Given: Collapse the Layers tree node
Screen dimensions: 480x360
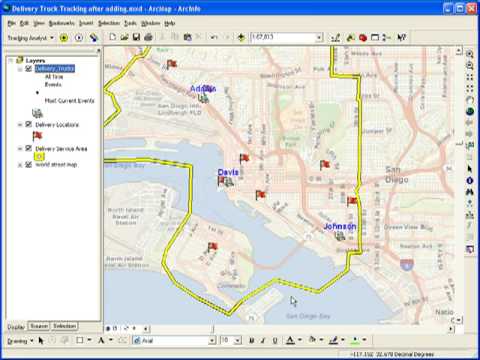Looking at the screenshot, I should tap(11, 60).
